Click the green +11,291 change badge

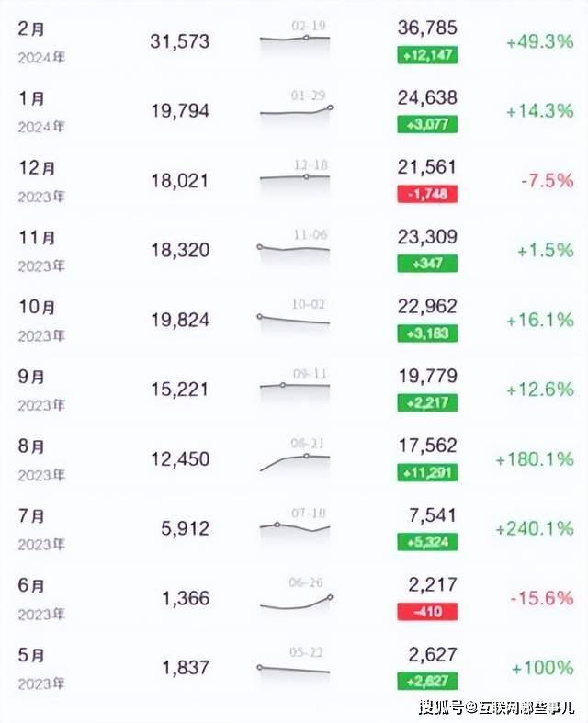(427, 472)
